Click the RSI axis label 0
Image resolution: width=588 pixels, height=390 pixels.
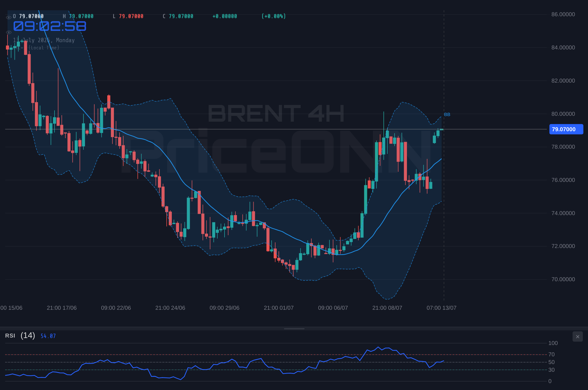(550, 381)
